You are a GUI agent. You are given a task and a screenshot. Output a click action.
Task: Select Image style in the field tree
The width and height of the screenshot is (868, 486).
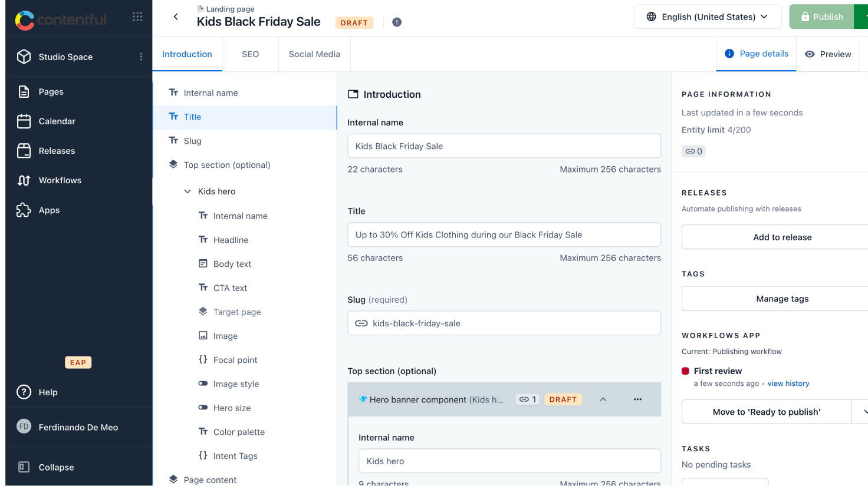coord(236,384)
